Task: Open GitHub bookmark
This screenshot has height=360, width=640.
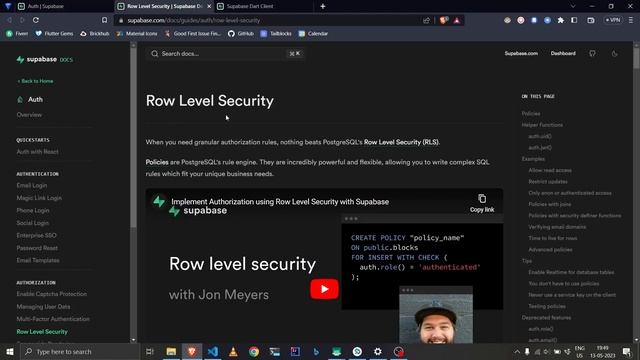Action: tap(241, 33)
